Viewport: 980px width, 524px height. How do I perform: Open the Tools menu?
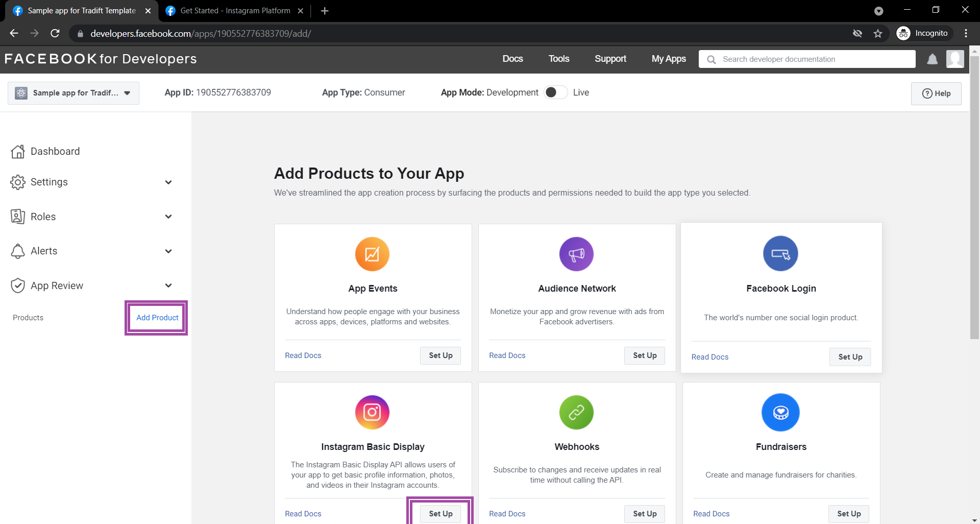click(559, 59)
